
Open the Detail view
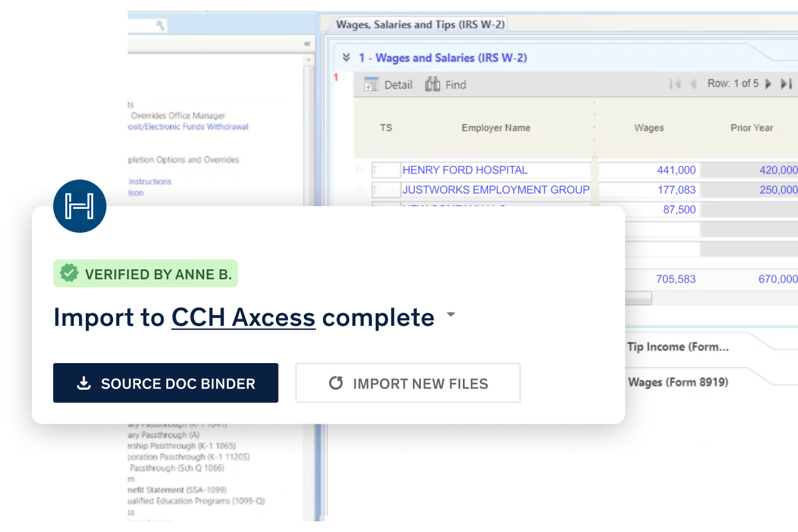(388, 84)
